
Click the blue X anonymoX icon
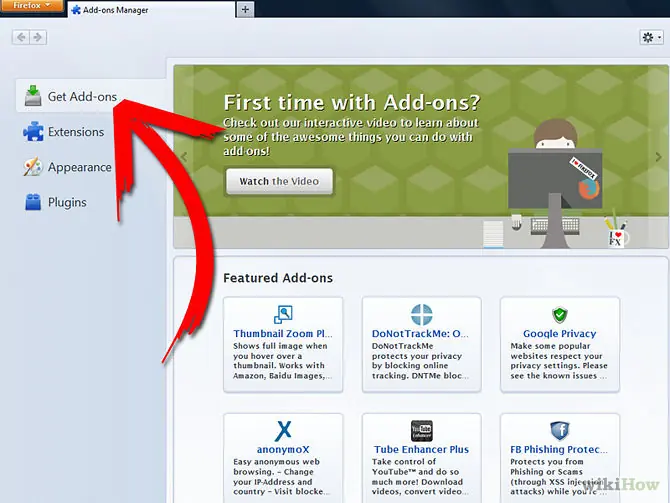(x=283, y=431)
